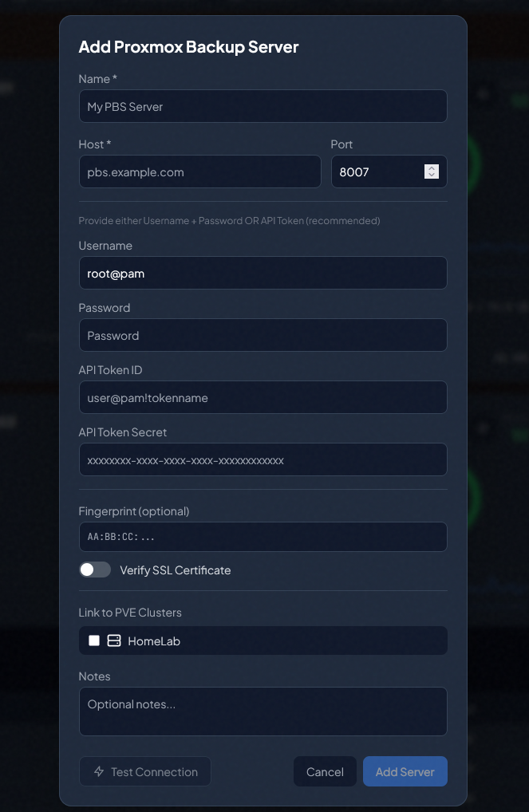Click into the Host input field
Image resolution: width=529 pixels, height=812 pixels.
(199, 171)
